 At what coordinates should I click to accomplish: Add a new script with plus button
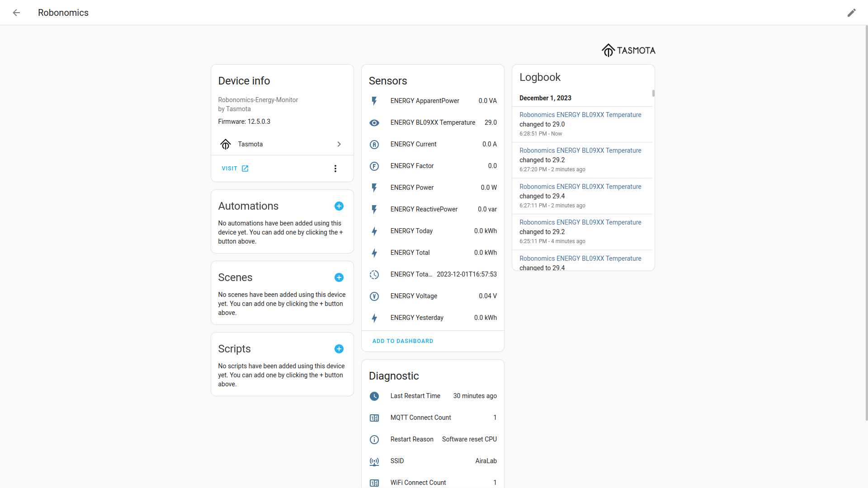(x=339, y=349)
